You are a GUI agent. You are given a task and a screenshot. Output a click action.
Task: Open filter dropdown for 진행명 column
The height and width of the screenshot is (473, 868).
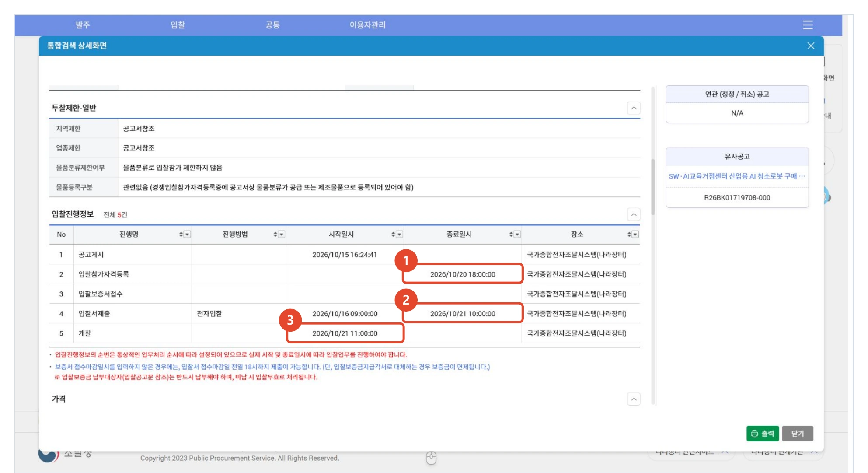187,235
